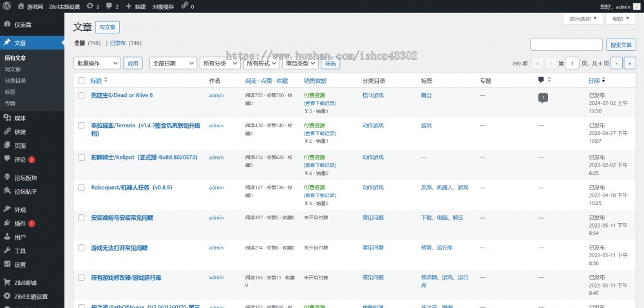Viewport: 644px width, 308px height.
Task: Sort by comments bubble column icon
Action: [x=541, y=80]
